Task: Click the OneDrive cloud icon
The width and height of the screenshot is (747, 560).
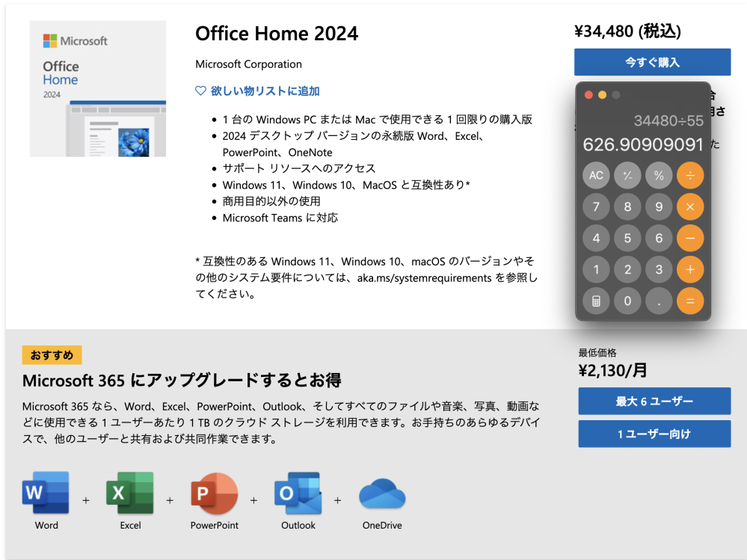Action: tap(381, 494)
